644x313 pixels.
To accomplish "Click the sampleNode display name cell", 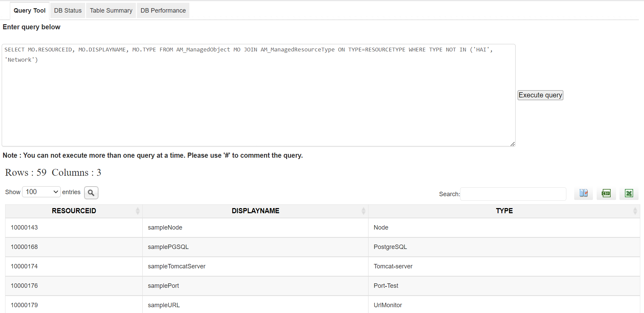I will click(165, 228).
